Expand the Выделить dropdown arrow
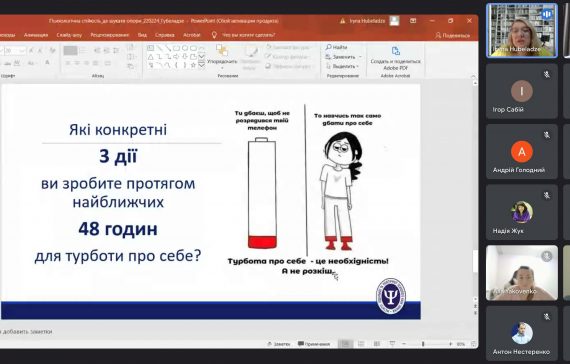 point(358,67)
